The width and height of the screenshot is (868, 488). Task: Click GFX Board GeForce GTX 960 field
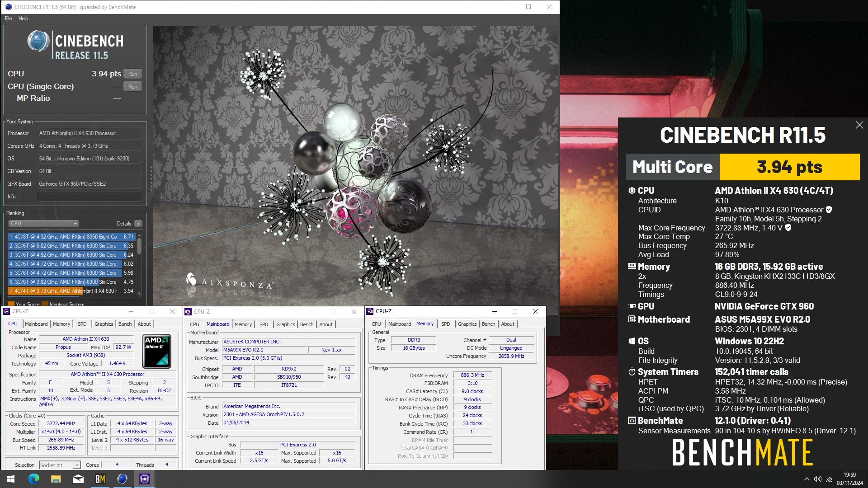click(x=90, y=184)
